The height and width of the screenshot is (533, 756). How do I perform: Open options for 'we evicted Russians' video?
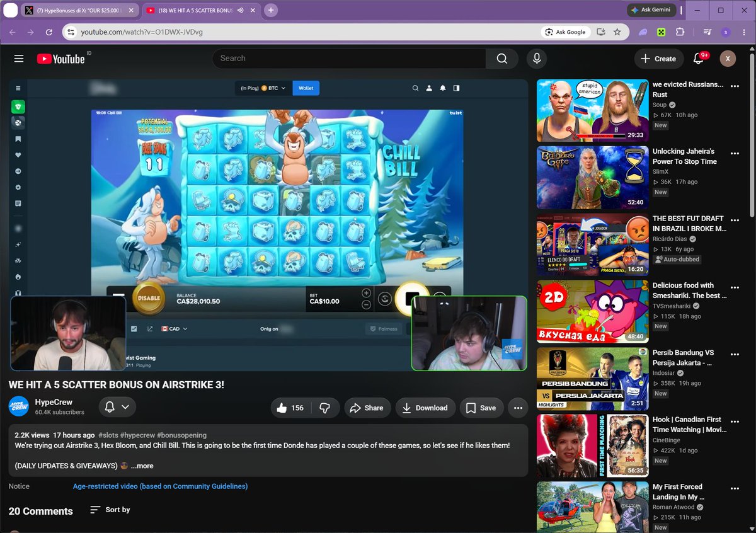tap(735, 86)
